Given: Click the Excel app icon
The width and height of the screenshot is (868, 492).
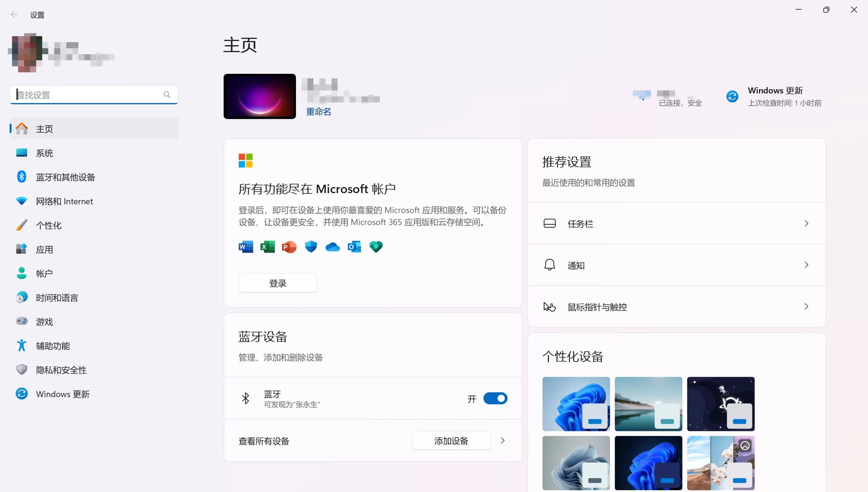Looking at the screenshot, I should 268,247.
